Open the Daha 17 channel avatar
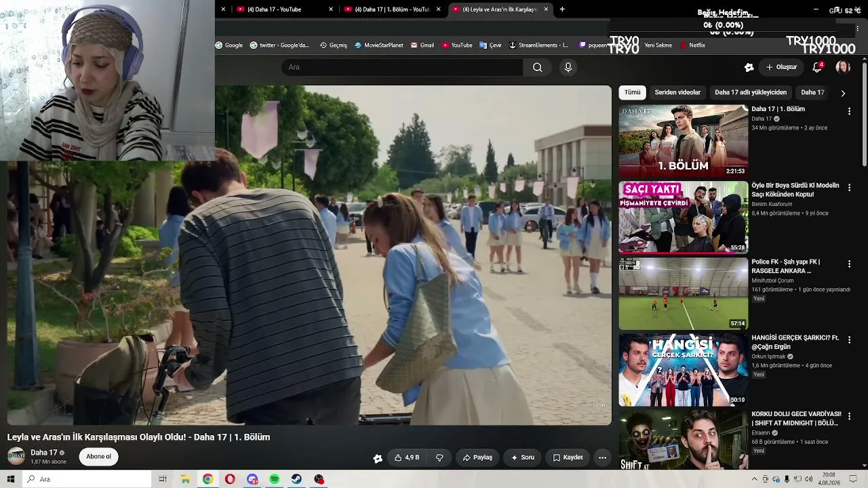 (16, 456)
